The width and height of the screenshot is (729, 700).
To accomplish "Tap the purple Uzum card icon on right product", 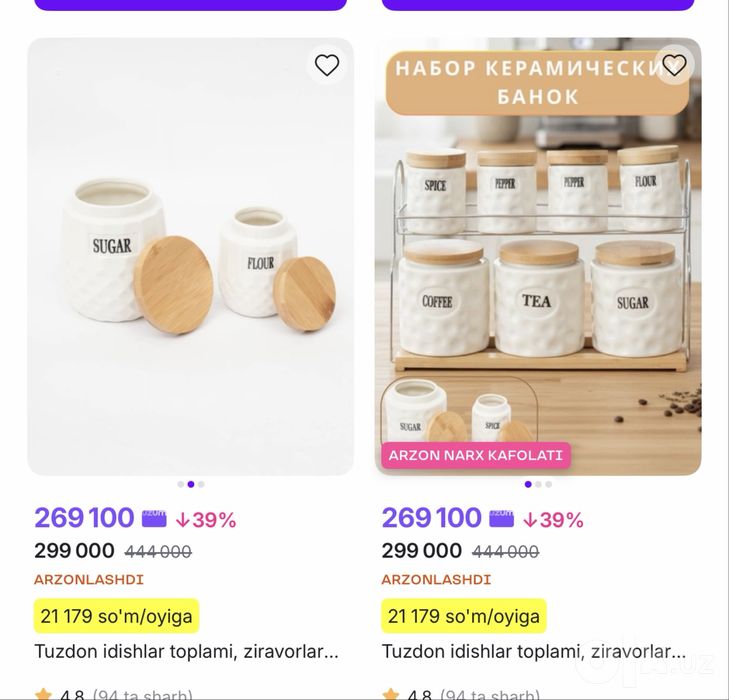I will coord(501,518).
